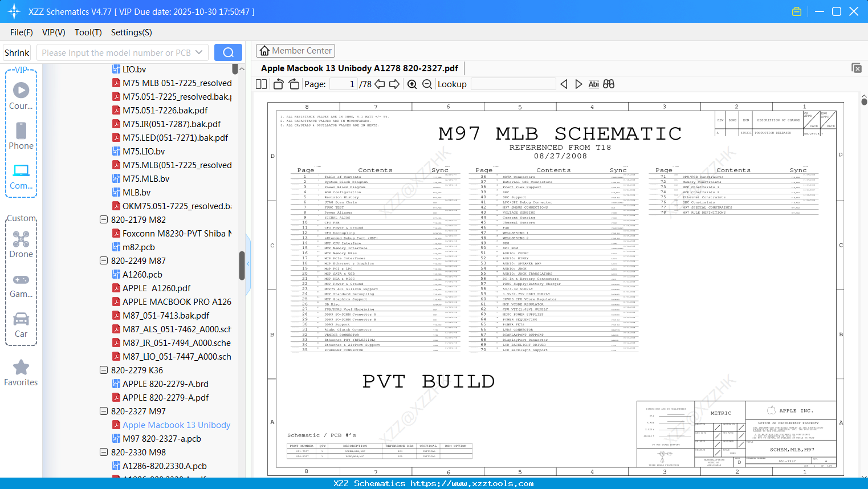This screenshot has width=868, height=489.
Task: Open the Foxconn M8230-PVT Shiba file
Action: point(172,233)
